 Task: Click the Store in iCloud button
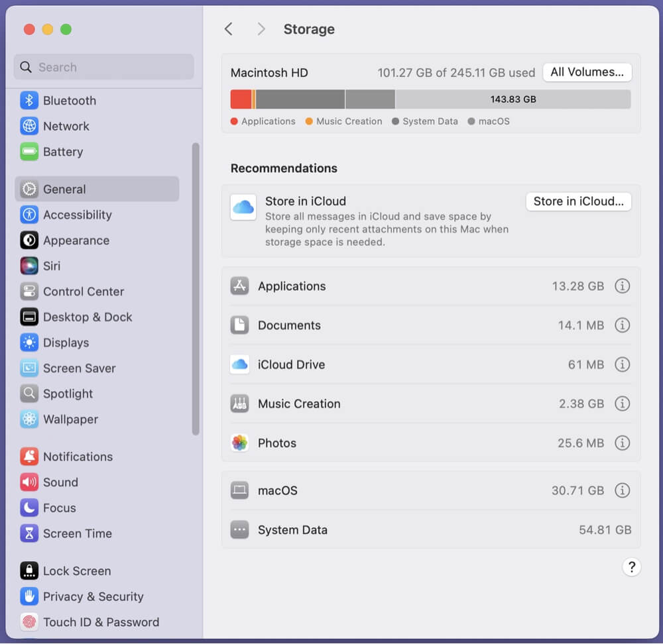coord(578,201)
